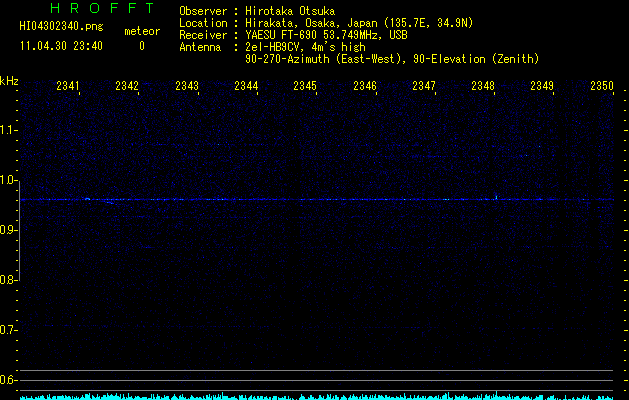Click the 0.7 kHz axis label
This screenshot has height=400, width=629.
point(9,330)
